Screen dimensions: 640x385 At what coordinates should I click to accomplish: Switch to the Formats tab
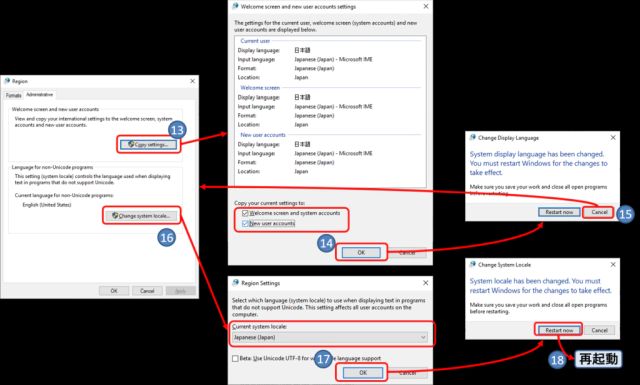[13, 95]
